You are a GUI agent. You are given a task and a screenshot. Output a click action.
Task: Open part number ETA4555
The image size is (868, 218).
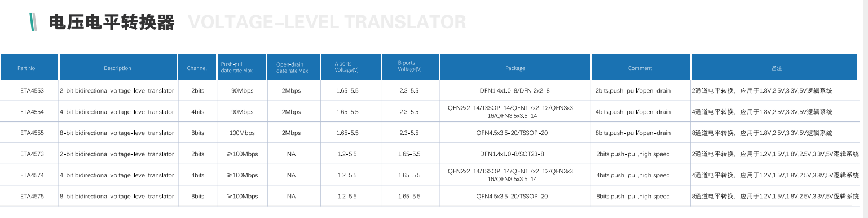(x=32, y=133)
